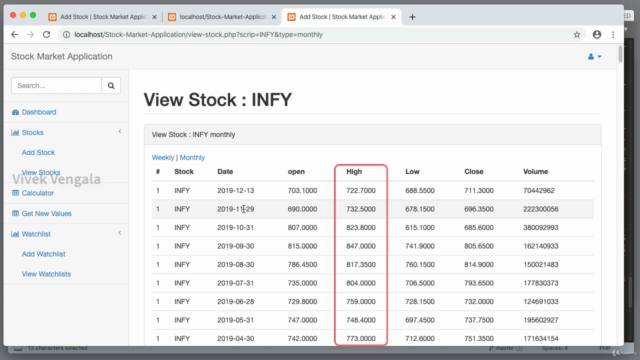Switch to the first Add Stock browser tab

[102, 17]
